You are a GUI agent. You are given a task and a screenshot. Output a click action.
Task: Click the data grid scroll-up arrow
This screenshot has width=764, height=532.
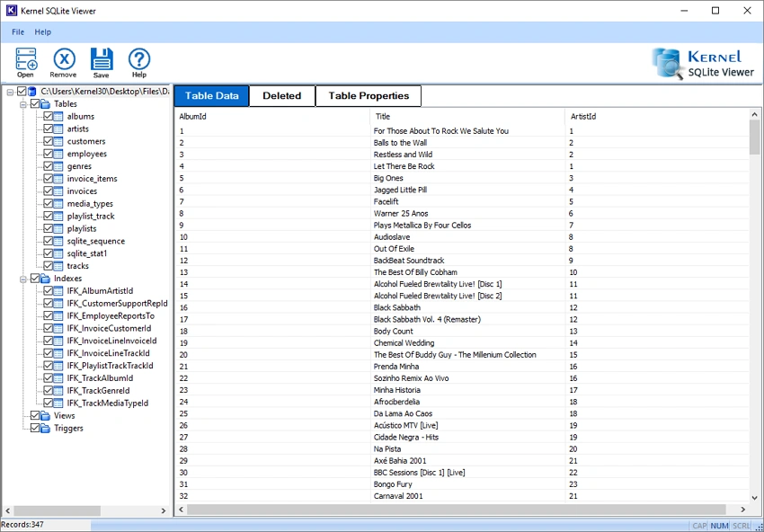tap(755, 115)
